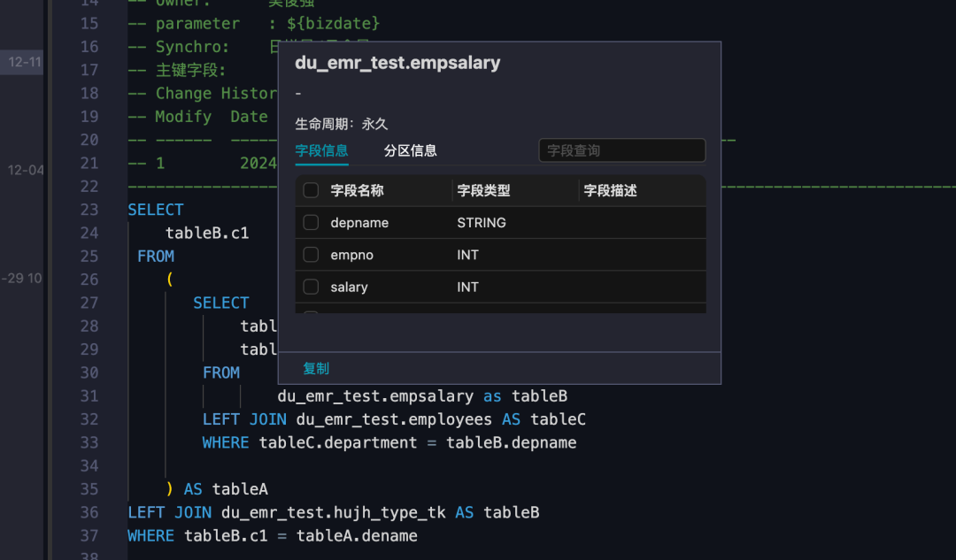Focus the 字段查询 search box

click(x=621, y=150)
